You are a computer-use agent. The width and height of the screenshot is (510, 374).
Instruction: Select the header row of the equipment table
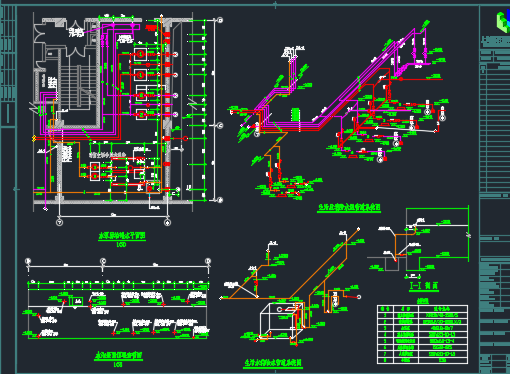coord(422,309)
